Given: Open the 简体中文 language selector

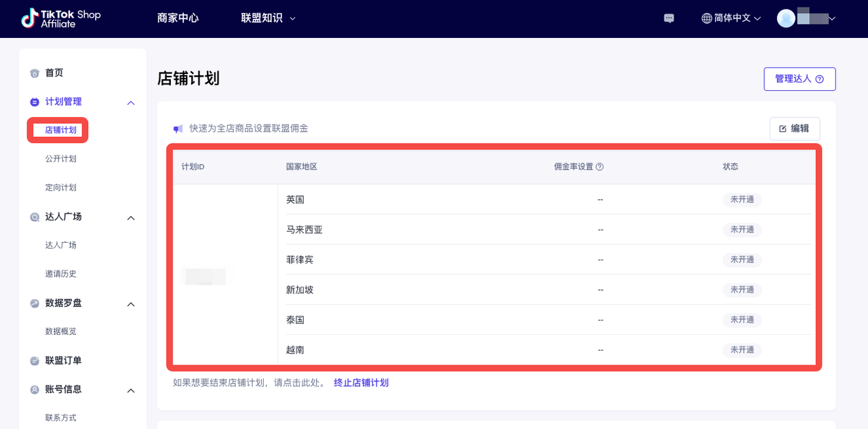Looking at the screenshot, I should click(732, 18).
